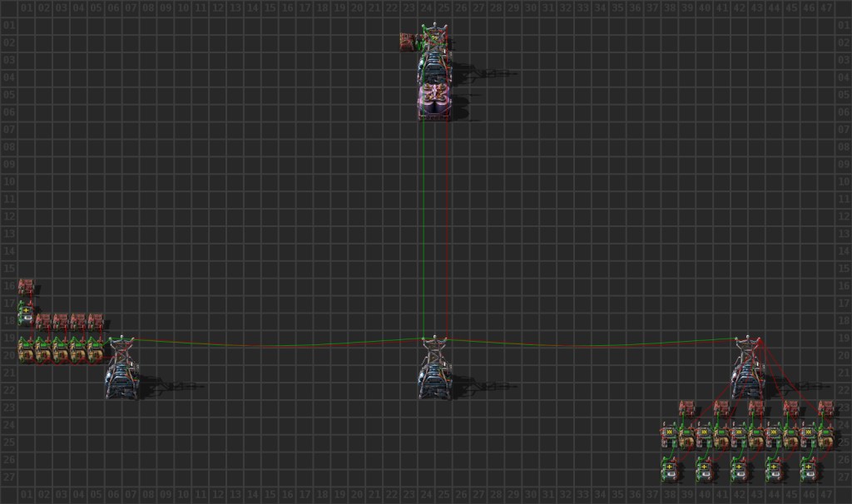Click the constant combinator at column 05, row 18

coord(96,320)
